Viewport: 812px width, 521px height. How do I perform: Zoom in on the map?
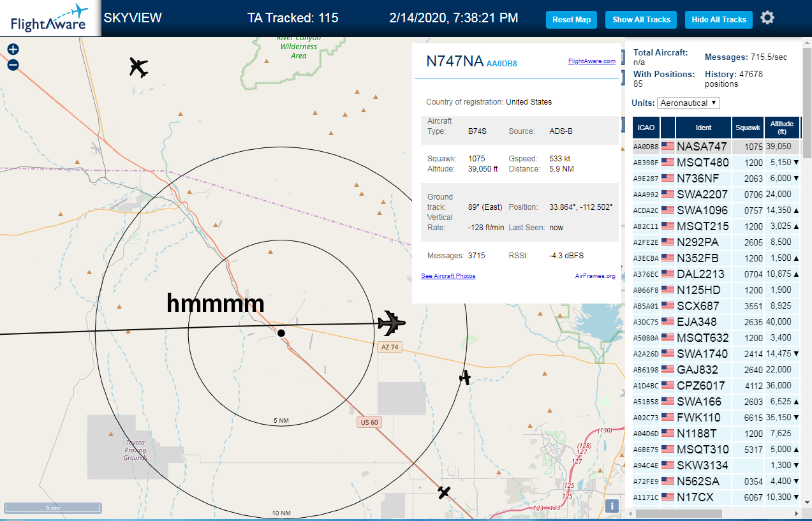coord(13,49)
